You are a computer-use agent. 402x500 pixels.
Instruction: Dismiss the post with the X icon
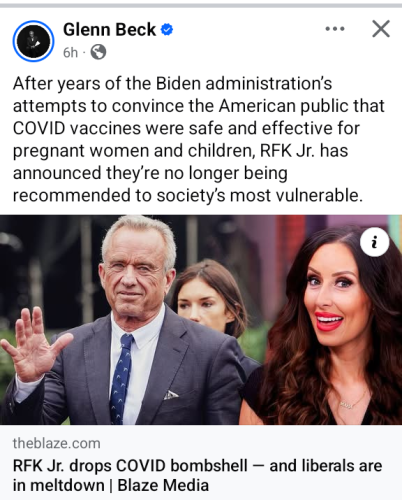click(x=381, y=29)
